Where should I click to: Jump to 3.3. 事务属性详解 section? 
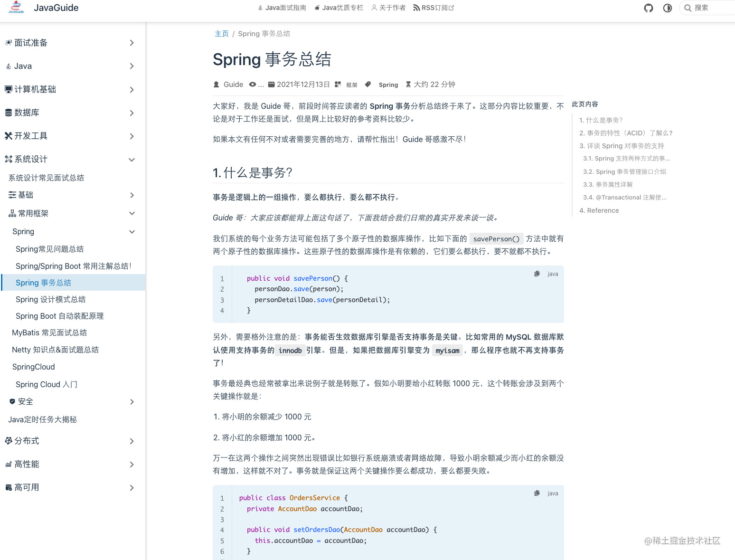coord(608,184)
